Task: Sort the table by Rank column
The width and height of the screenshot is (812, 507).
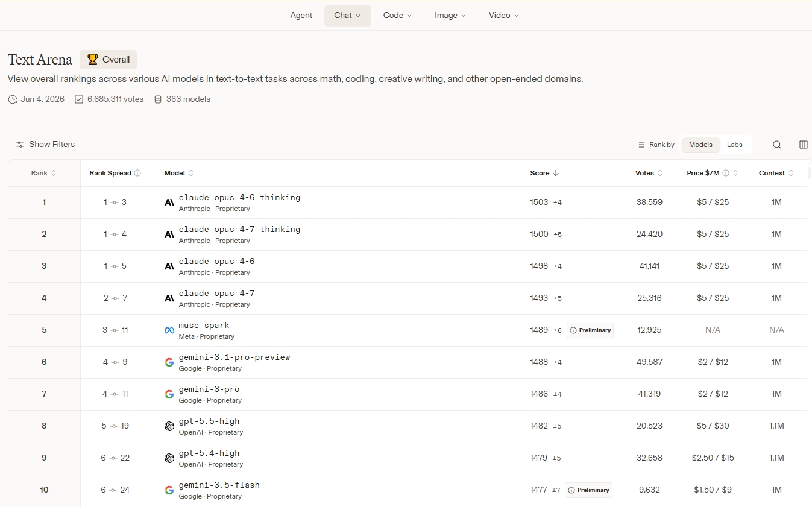Action: pyautogui.click(x=44, y=173)
